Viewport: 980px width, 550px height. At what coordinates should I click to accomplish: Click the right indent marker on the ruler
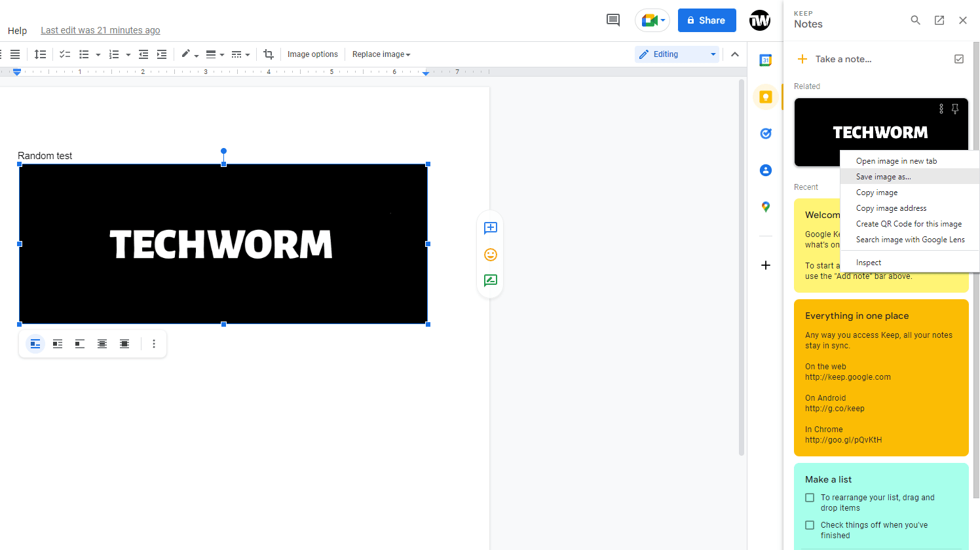point(426,73)
